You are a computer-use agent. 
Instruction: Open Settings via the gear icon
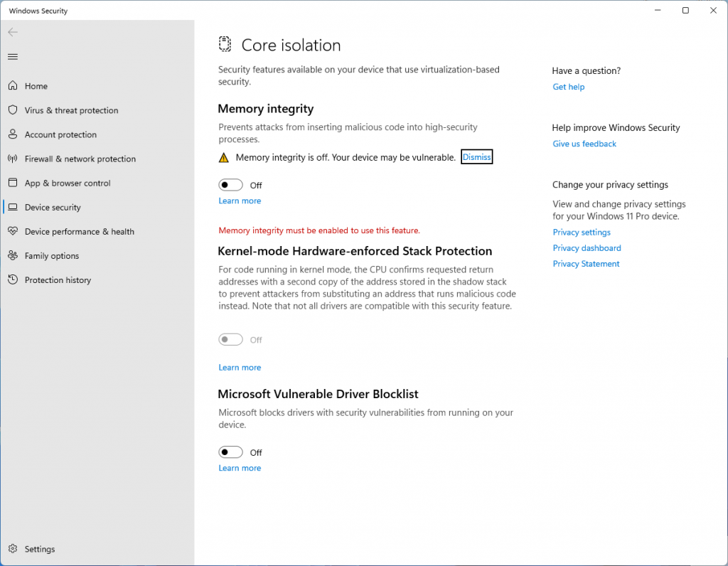pyautogui.click(x=13, y=549)
